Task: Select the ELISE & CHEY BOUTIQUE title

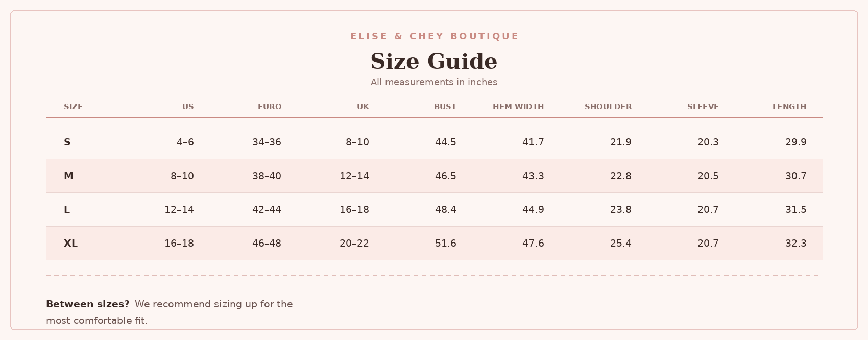Action: tap(434, 36)
